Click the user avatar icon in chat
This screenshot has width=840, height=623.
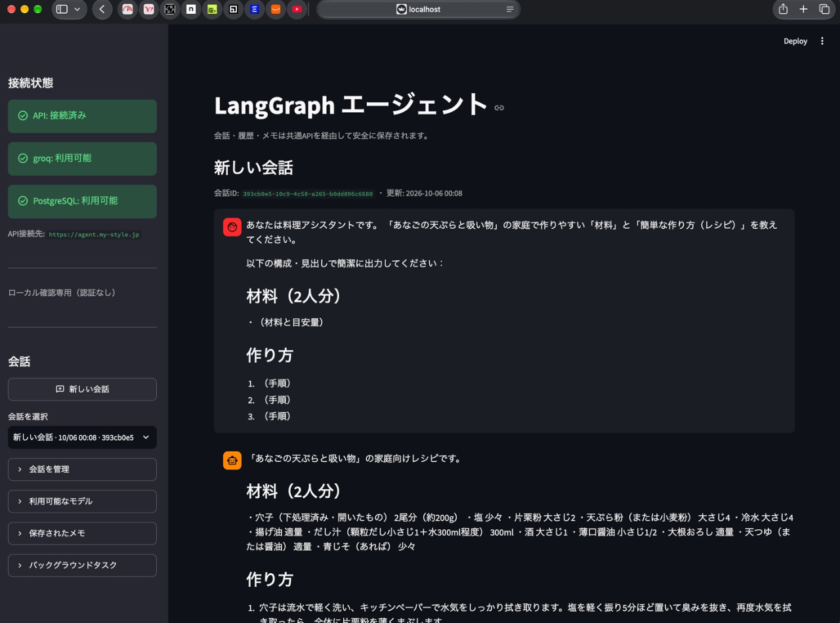click(x=232, y=227)
